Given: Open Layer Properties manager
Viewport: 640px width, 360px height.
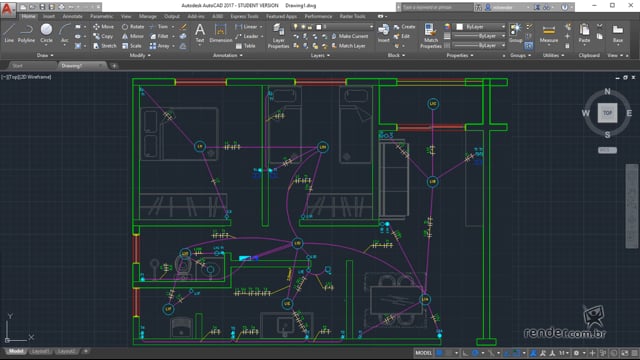Looking at the screenshot, I should click(278, 36).
